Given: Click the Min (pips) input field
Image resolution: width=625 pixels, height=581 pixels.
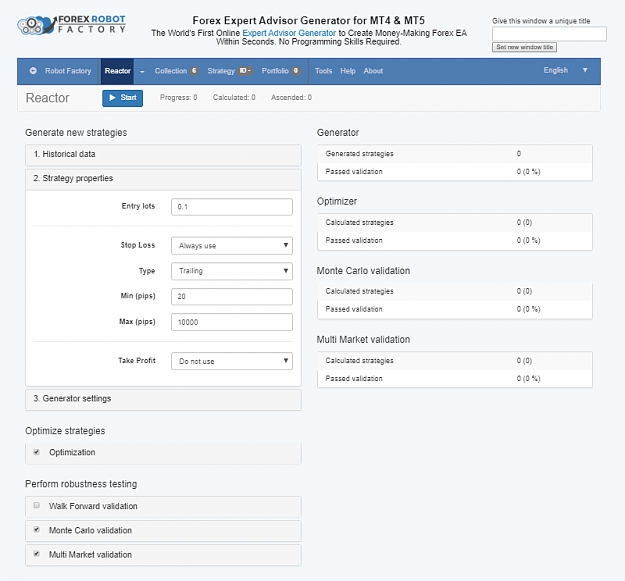Looking at the screenshot, I should [x=232, y=296].
